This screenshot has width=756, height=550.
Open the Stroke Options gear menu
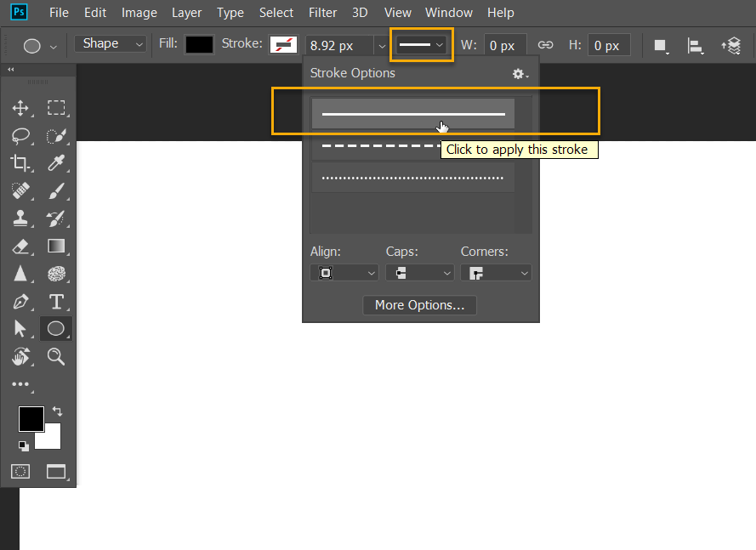pyautogui.click(x=520, y=74)
